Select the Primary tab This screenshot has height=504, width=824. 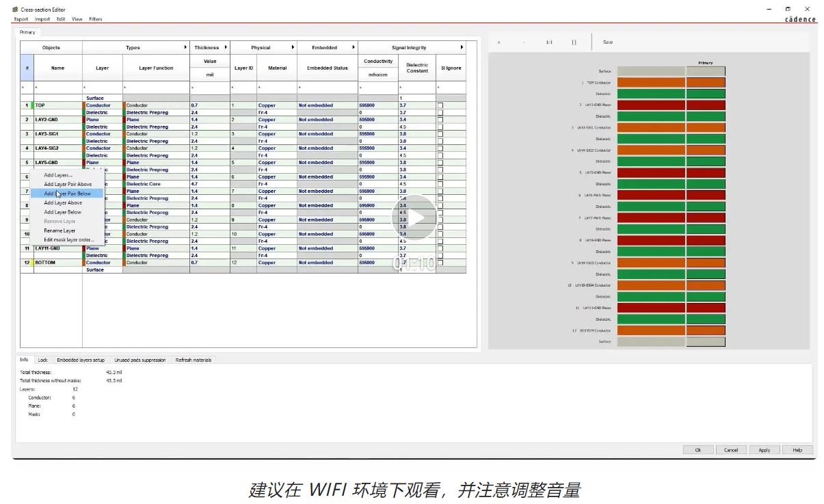(x=27, y=32)
